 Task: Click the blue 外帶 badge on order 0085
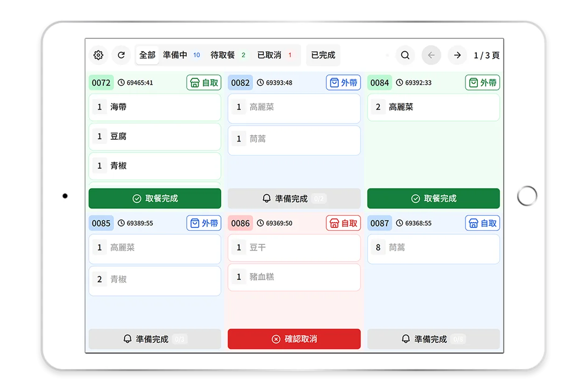coord(203,223)
